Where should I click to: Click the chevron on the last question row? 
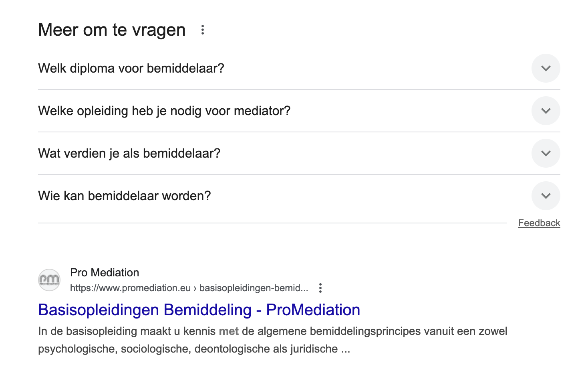[x=546, y=196]
